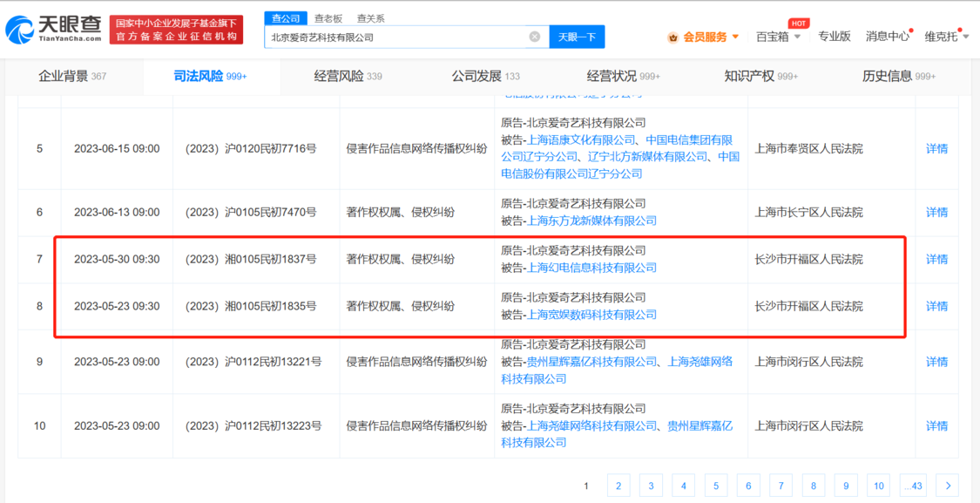Select court 上海市奉贤区人民法院
This screenshot has width=980, height=503.
click(809, 149)
